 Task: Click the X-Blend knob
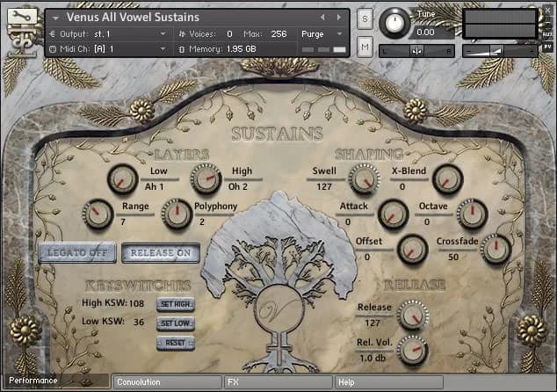tap(447, 178)
